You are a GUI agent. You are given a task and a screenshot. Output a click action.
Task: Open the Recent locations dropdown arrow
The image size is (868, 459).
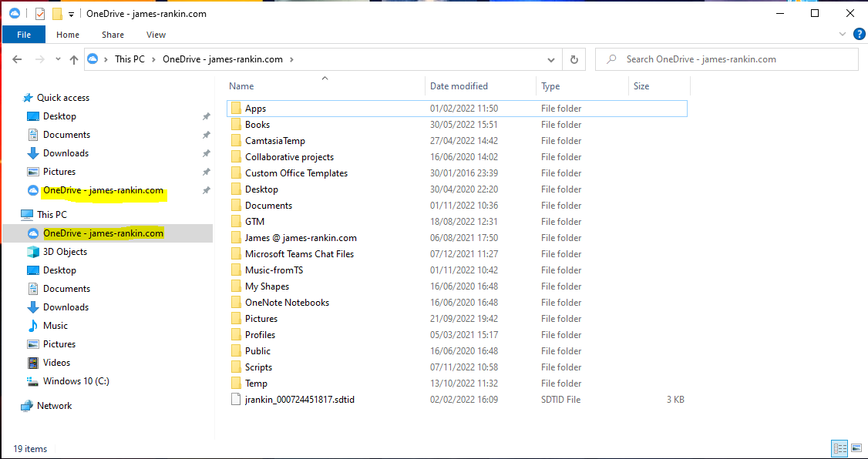[x=57, y=59]
